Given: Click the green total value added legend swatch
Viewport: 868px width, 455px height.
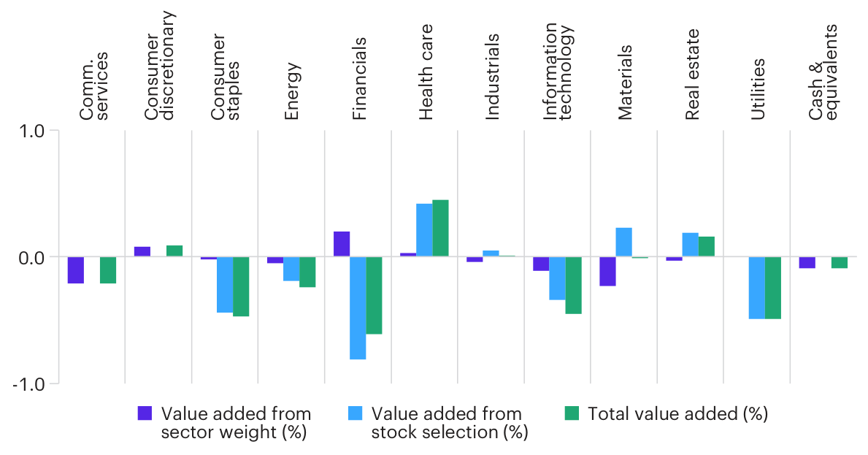Looking at the screenshot, I should (x=571, y=413).
